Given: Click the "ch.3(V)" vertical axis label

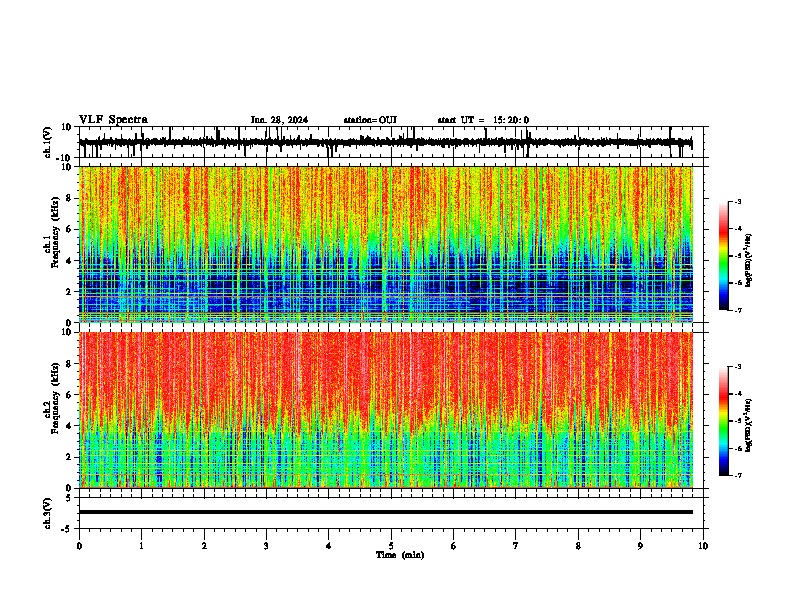Looking at the screenshot, I should 48,513.
